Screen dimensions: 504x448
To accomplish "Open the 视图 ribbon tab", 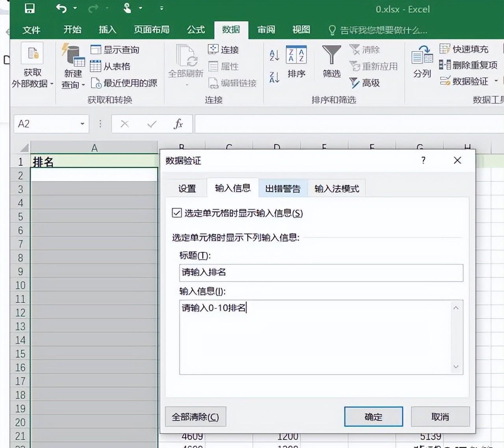I will coord(301,30).
